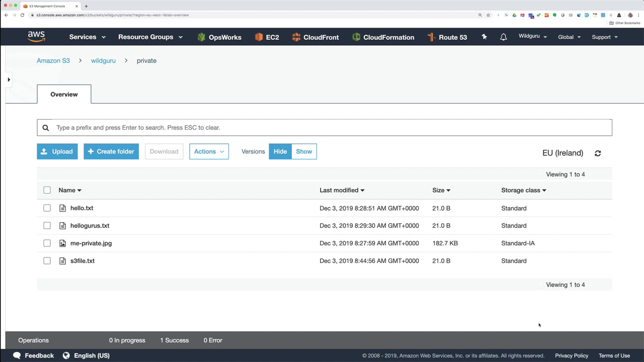Viewport: 644px width, 362px height.
Task: Click the s3file.txt file icon
Action: (62, 261)
